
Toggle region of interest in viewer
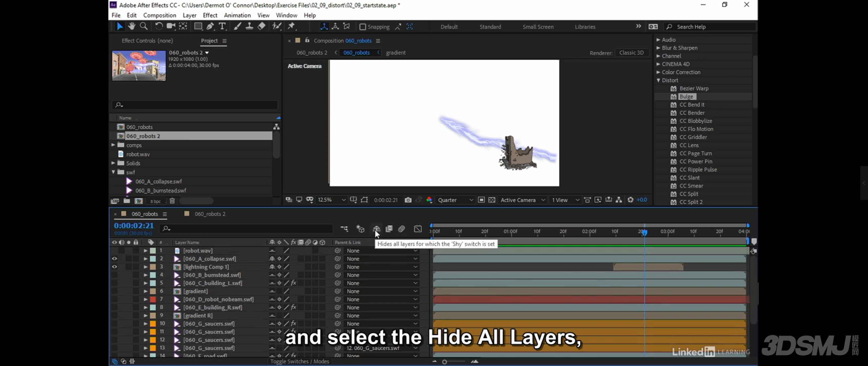(481, 200)
